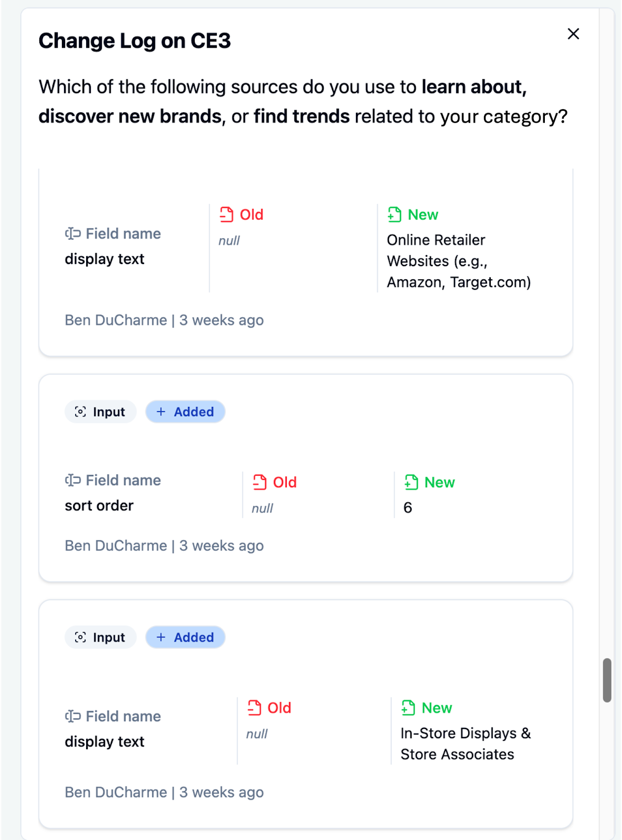Click New icon above In-Store Displays text
Viewport: 622px width, 840px height.
coord(408,708)
